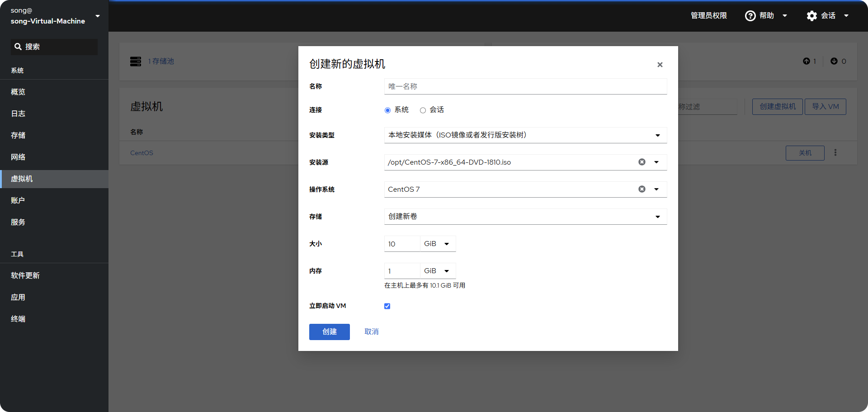Select 虚拟机 in the sidebar
868x412 pixels.
[54, 179]
